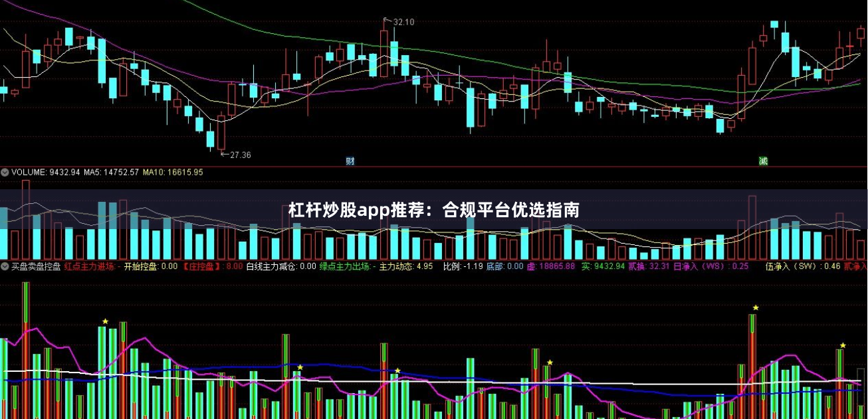Click the MA10: 16615.95 value

(x=173, y=172)
